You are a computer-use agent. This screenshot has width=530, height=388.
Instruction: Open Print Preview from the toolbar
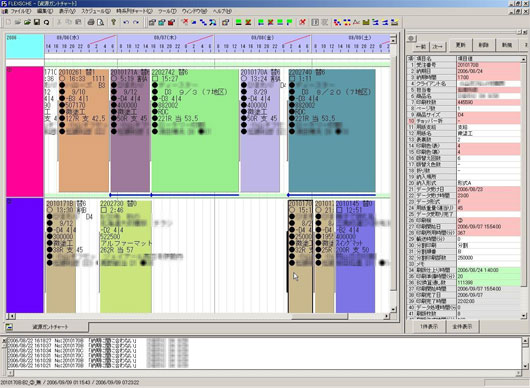[100, 22]
